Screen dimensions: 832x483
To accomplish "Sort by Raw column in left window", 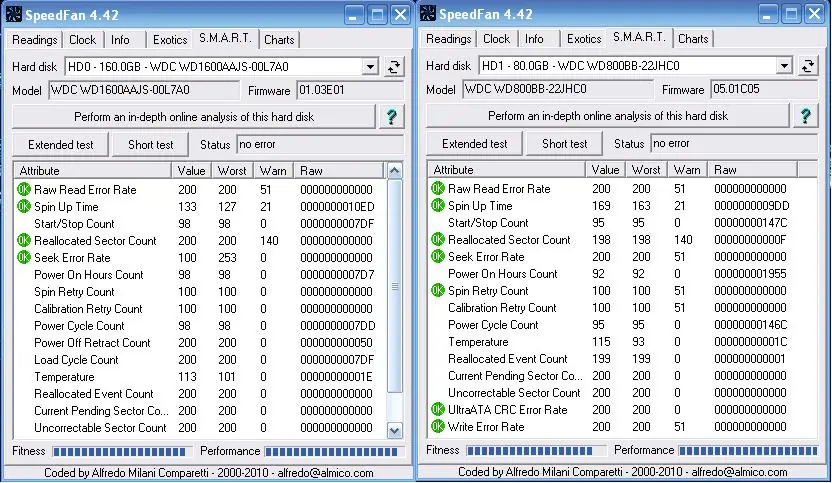I will pyautogui.click(x=338, y=170).
